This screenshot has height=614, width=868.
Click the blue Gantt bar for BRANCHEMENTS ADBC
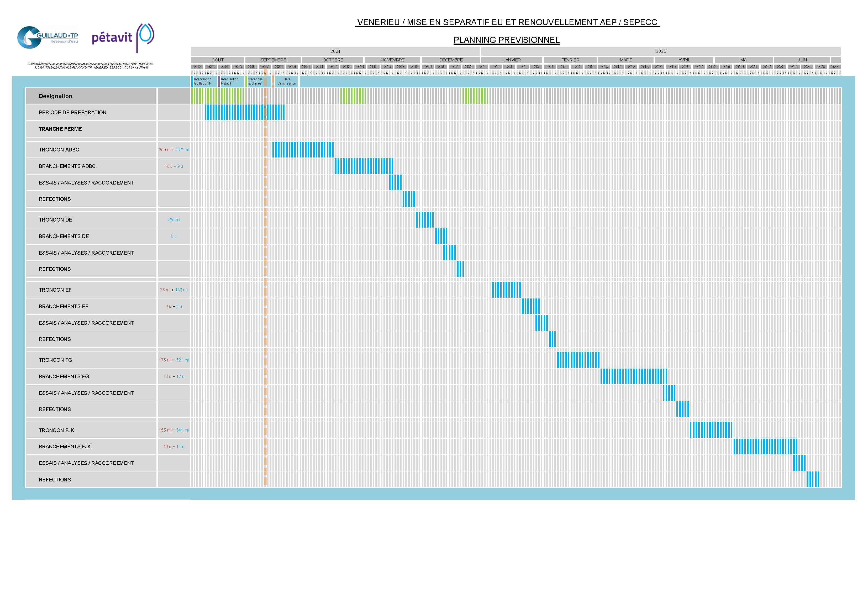click(364, 166)
